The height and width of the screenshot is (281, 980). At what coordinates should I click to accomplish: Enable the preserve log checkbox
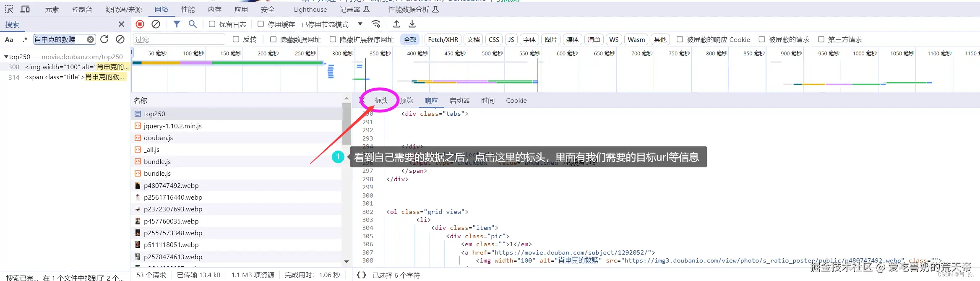(x=212, y=24)
